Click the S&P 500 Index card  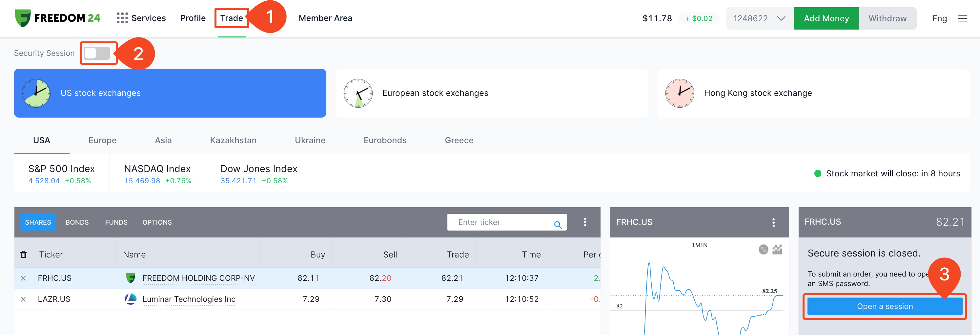62,174
